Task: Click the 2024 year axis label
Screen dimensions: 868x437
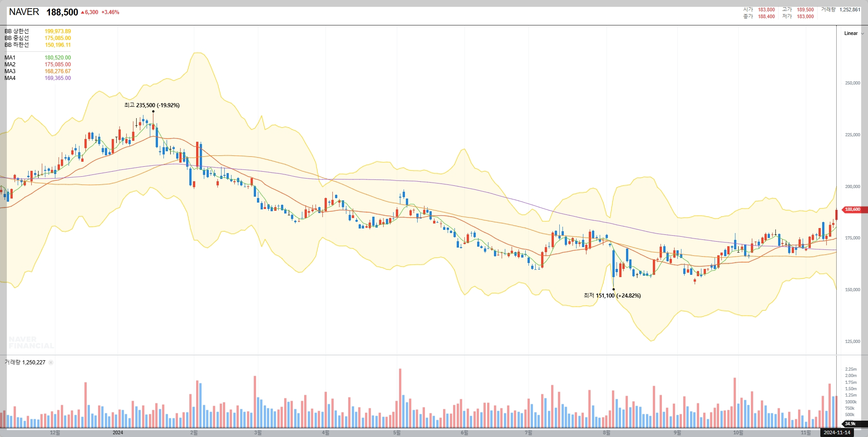Action: click(x=118, y=433)
